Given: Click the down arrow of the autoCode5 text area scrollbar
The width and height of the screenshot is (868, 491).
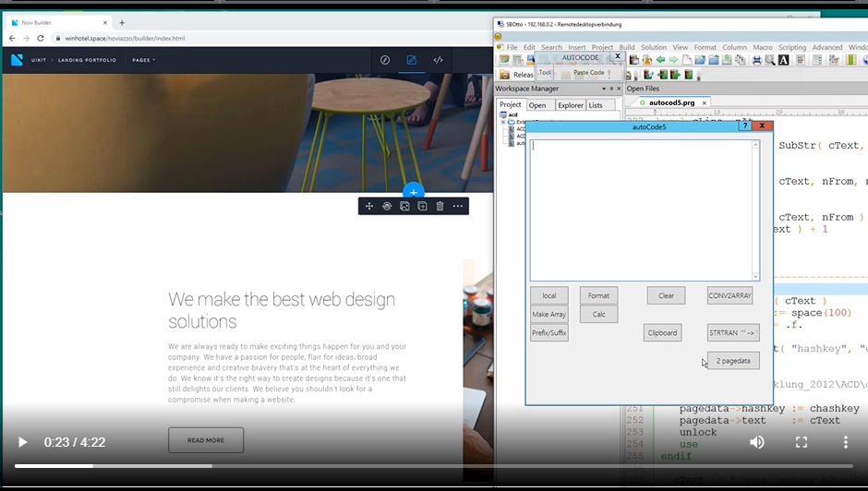Looking at the screenshot, I should 755,276.
